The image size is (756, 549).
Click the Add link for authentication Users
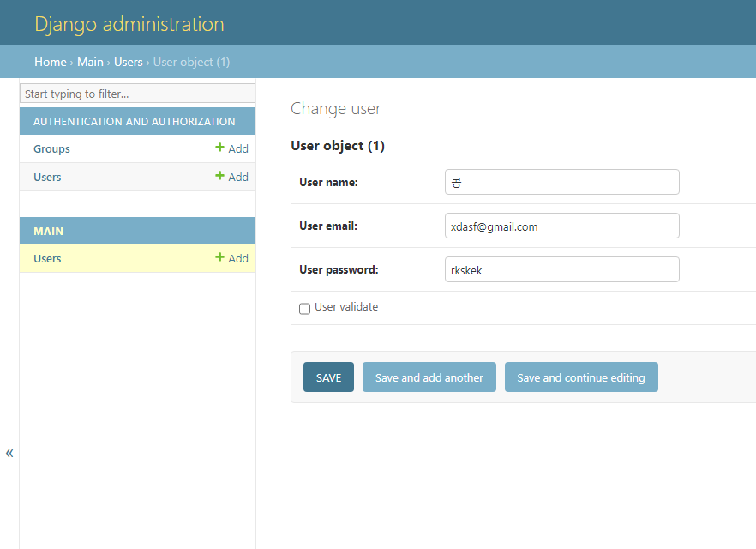(x=232, y=177)
